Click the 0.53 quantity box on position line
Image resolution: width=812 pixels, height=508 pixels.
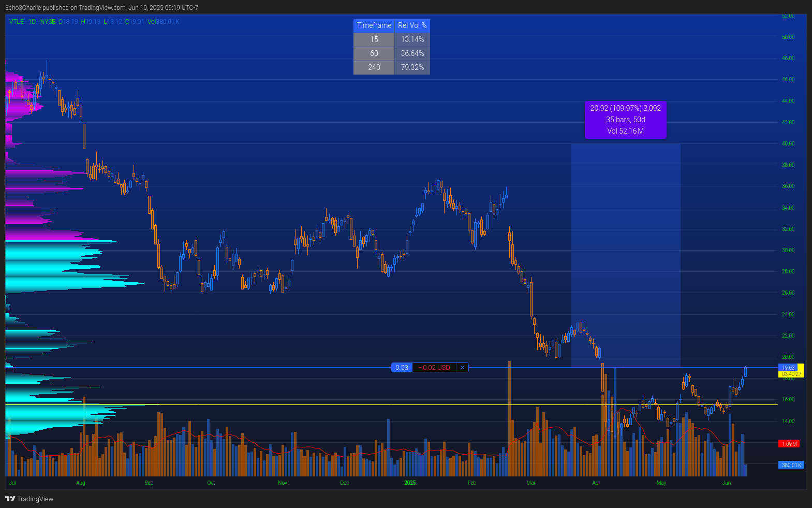(x=402, y=368)
